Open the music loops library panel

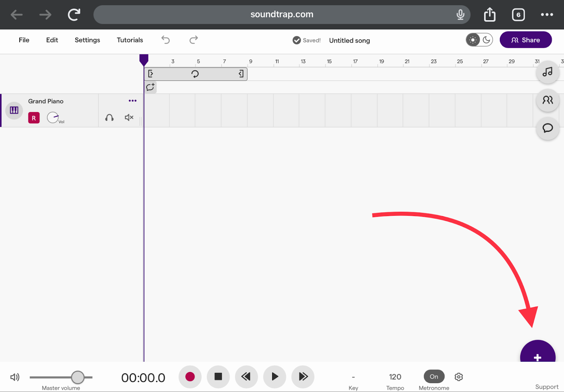[547, 72]
